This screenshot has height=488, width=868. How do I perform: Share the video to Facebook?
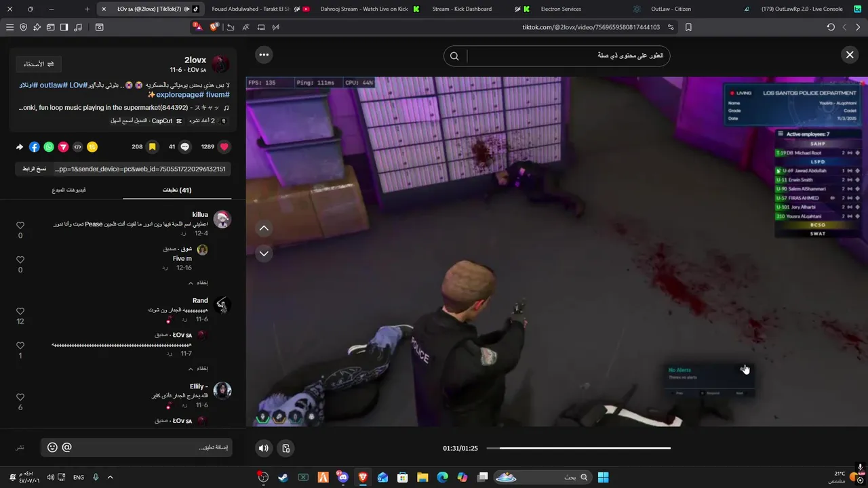35,147
